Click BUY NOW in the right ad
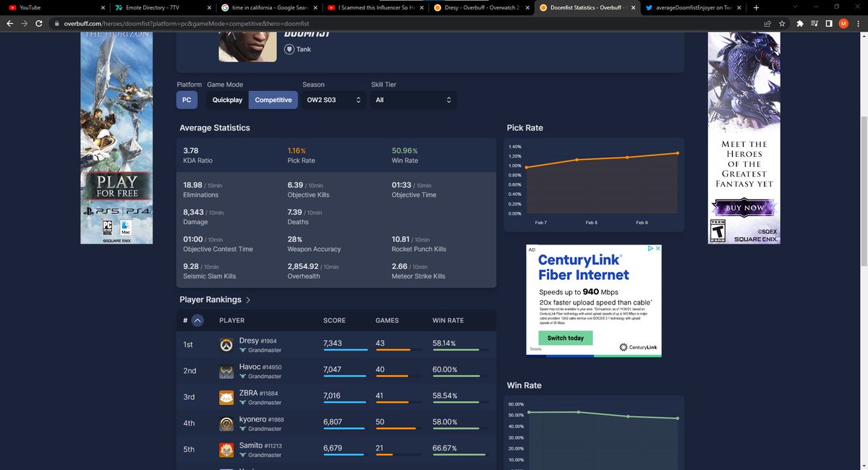The width and height of the screenshot is (868, 470). coord(744,208)
